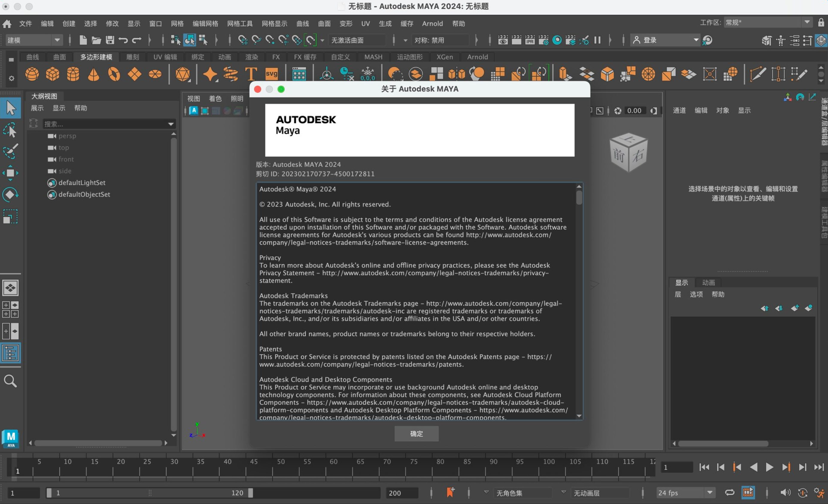Viewport: 828px width, 504px height.
Task: Open the search magnifier in left sidebar
Action: coord(10,381)
